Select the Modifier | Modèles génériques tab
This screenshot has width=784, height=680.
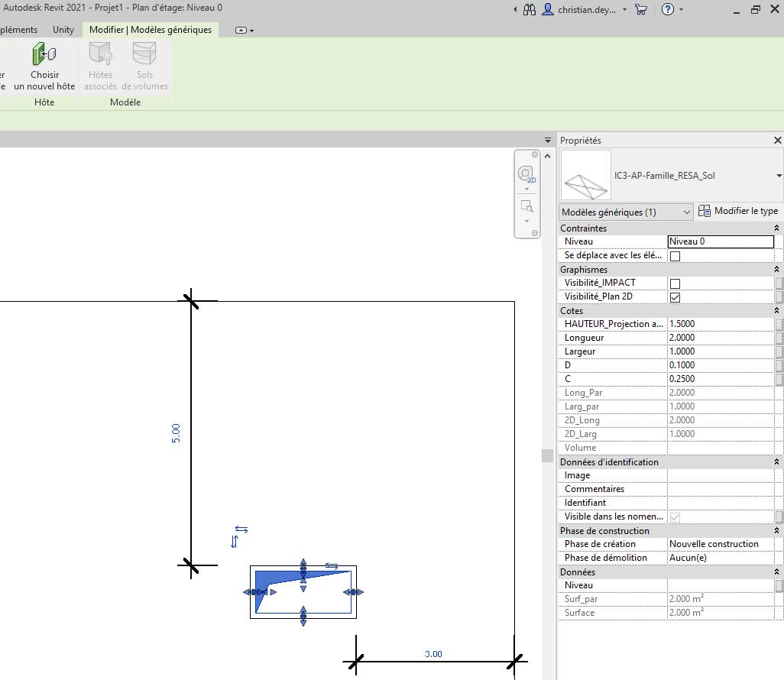click(x=151, y=30)
